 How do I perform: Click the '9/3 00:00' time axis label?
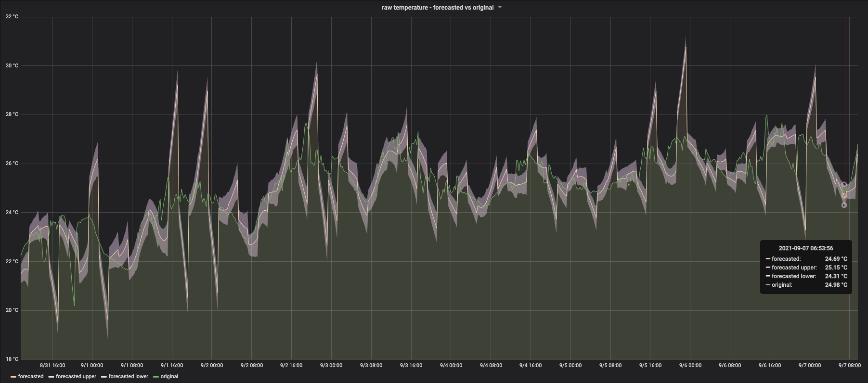coord(331,366)
